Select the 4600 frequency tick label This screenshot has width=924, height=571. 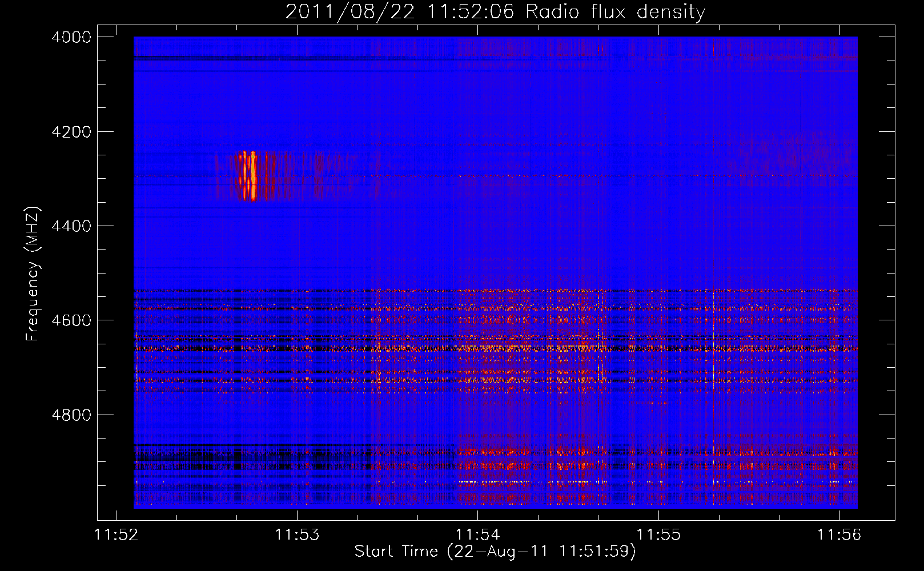click(71, 320)
